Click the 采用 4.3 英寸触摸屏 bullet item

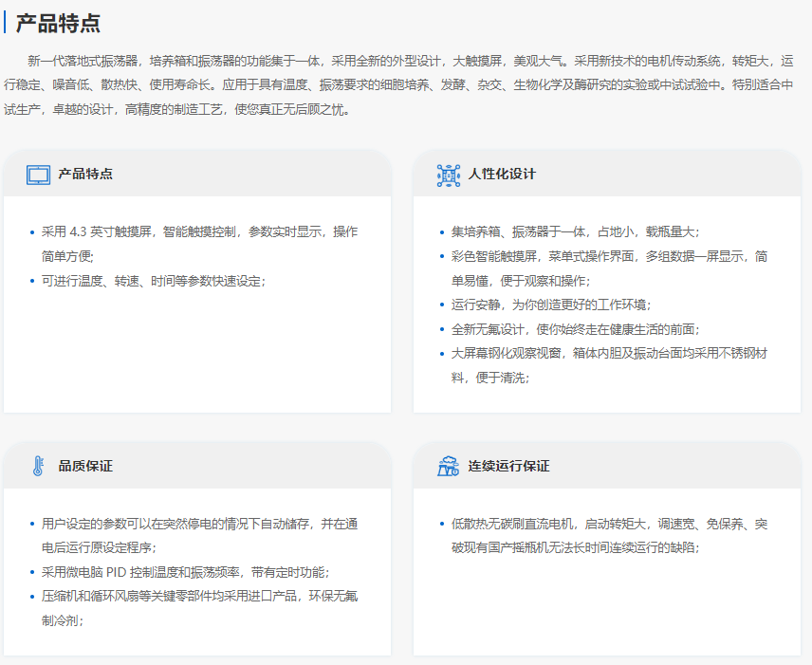tap(199, 243)
